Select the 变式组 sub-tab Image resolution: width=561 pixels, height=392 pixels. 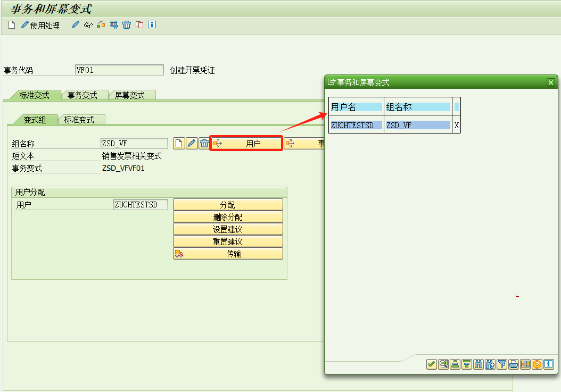coord(35,120)
